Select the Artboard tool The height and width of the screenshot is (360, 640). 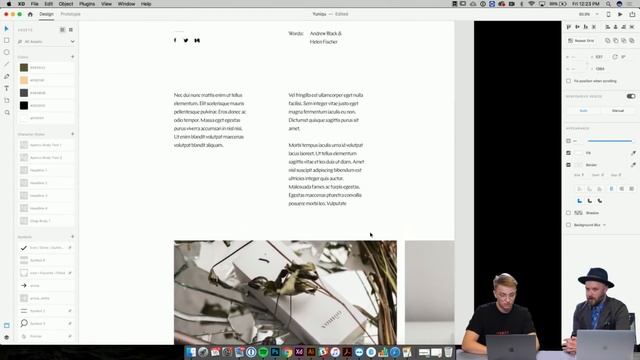[7, 100]
